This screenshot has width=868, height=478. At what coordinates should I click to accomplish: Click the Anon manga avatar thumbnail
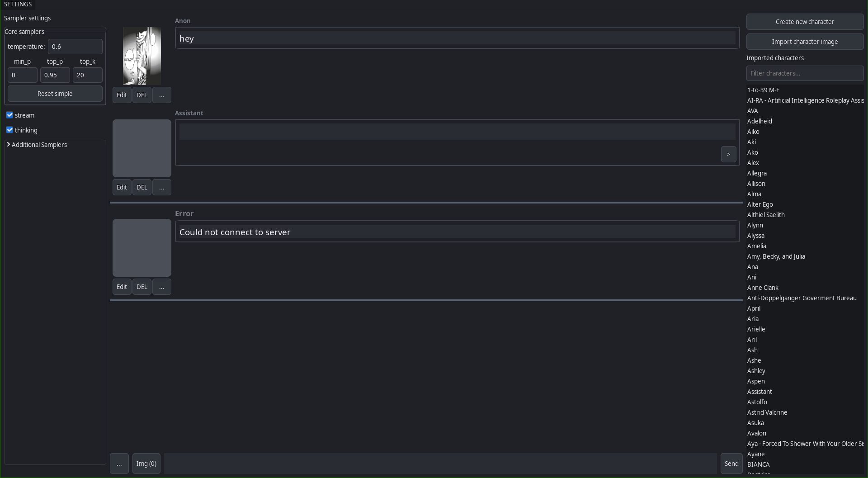click(x=142, y=56)
